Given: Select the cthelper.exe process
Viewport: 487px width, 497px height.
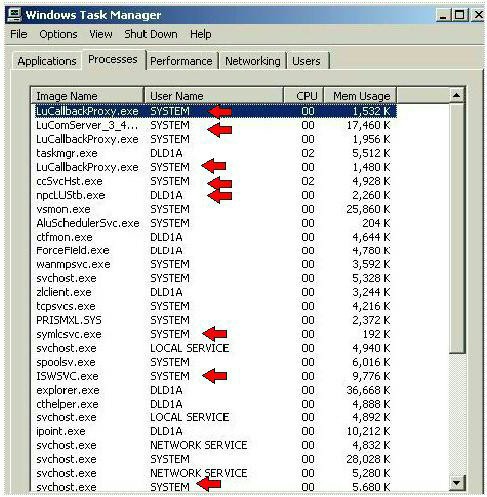Looking at the screenshot, I should [213, 404].
